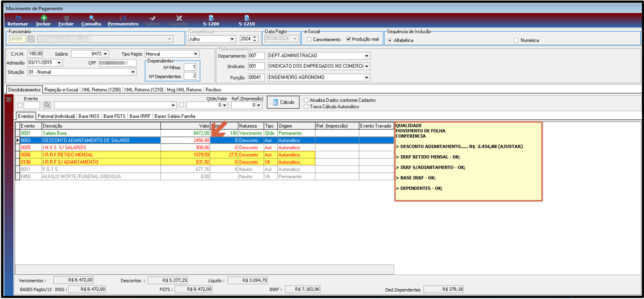Select the I.N.S.S. S/ SALARIOS row
Screen dimensions: 644x299
click(204, 147)
